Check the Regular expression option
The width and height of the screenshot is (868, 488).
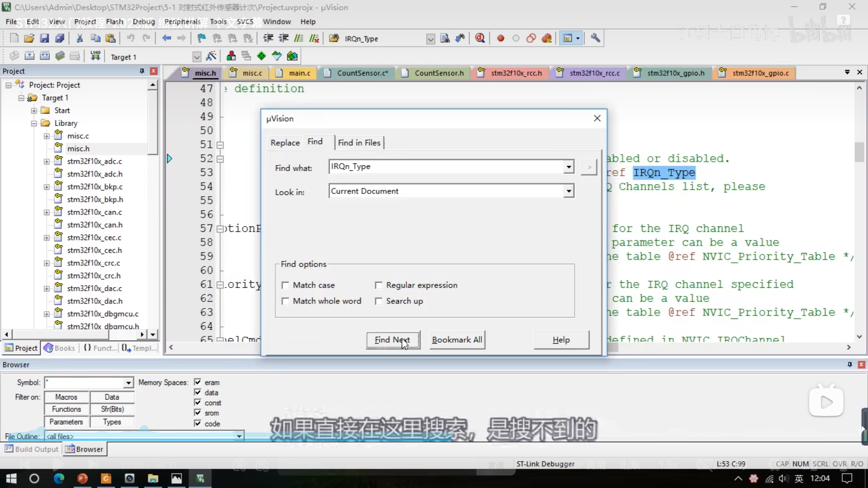tap(379, 285)
